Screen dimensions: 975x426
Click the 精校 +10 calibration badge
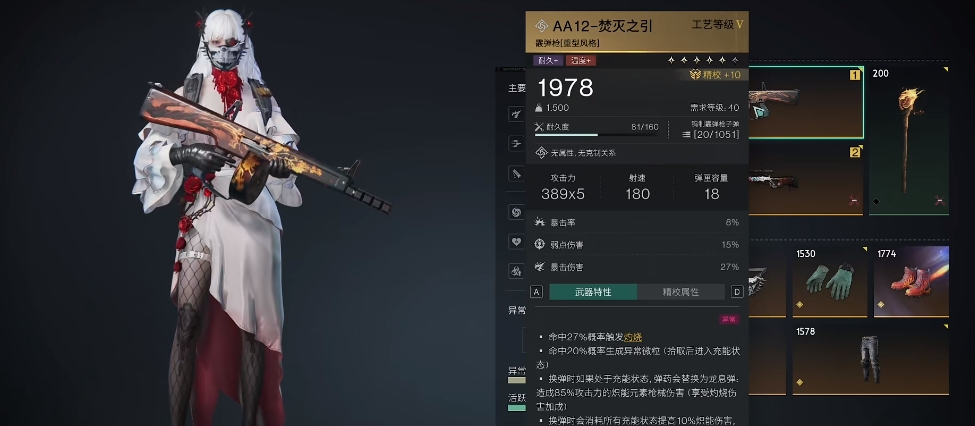tap(715, 75)
